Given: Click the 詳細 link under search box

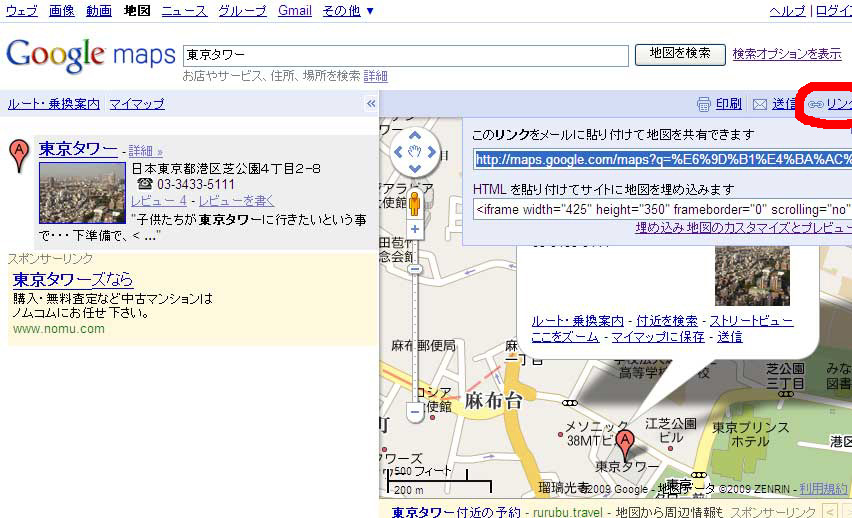Looking at the screenshot, I should 375,76.
